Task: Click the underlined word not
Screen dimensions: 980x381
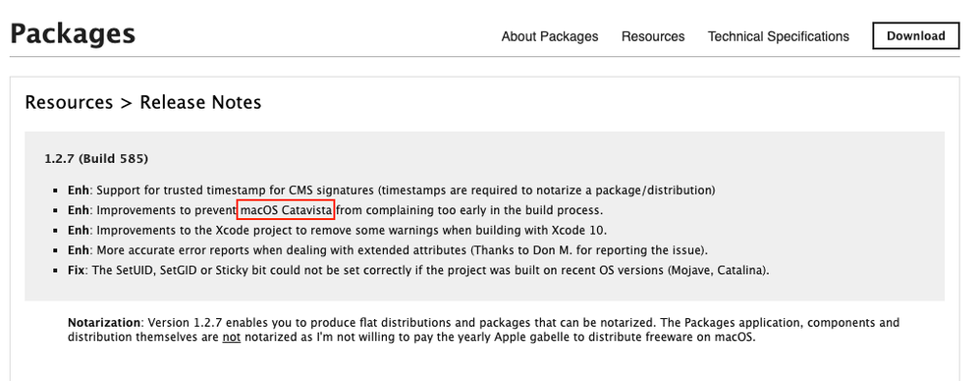Action: [231, 337]
